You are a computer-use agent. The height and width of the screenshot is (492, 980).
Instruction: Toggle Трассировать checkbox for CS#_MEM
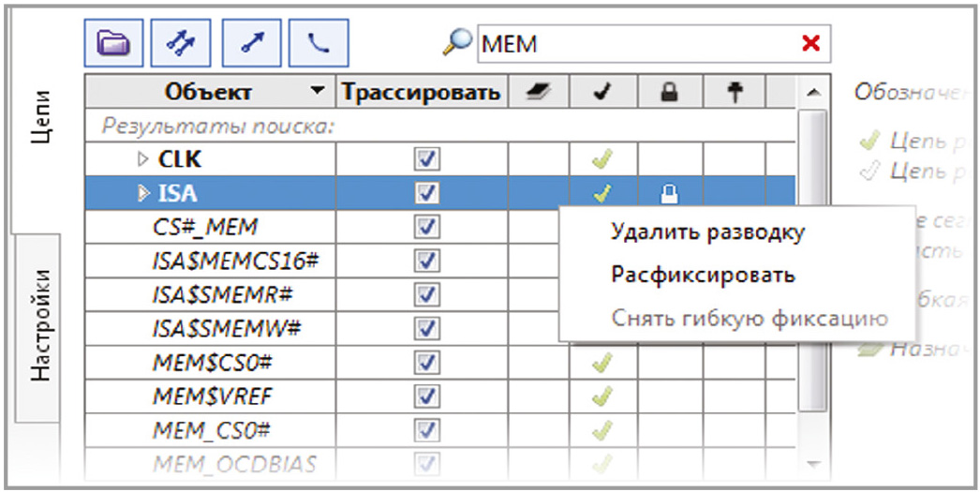[427, 228]
